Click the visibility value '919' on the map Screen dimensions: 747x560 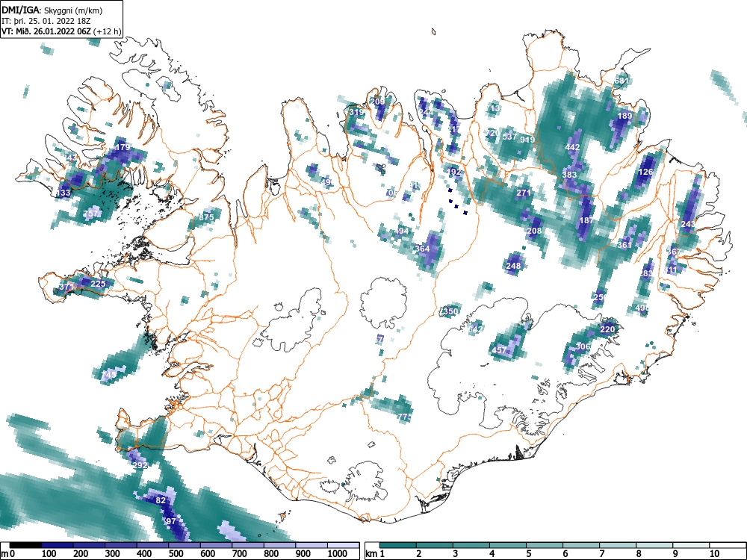[527, 140]
